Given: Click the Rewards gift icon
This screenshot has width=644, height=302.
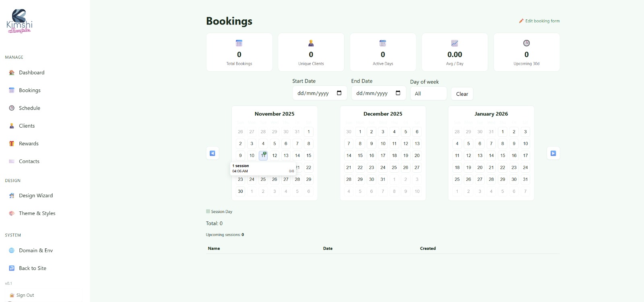Looking at the screenshot, I should (x=12, y=143).
